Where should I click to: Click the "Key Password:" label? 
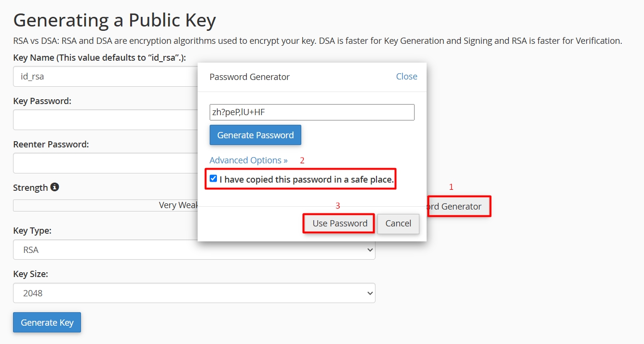click(42, 101)
